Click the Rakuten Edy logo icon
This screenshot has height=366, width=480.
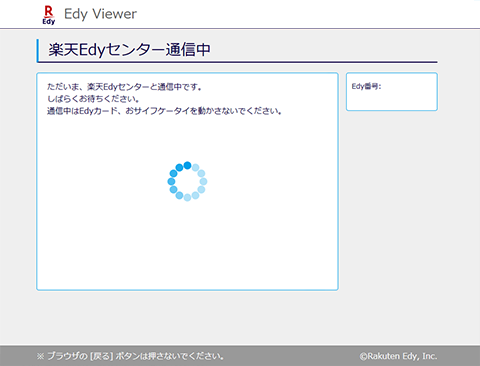point(49,15)
